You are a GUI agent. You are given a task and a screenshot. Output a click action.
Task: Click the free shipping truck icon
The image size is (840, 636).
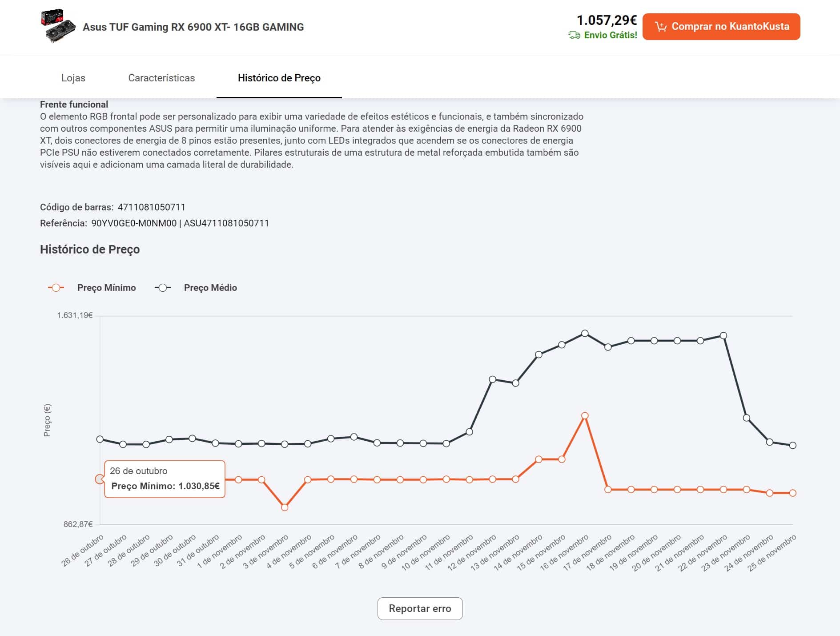point(574,35)
